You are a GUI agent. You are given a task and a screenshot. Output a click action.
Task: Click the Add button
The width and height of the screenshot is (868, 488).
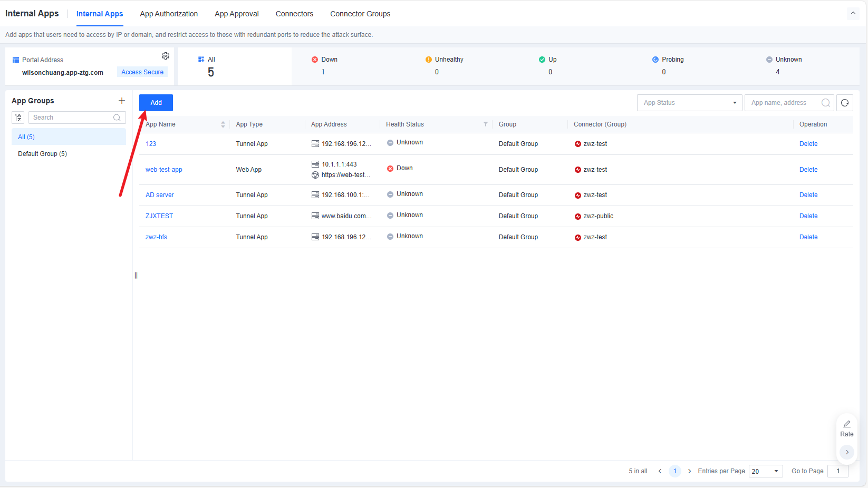point(156,103)
